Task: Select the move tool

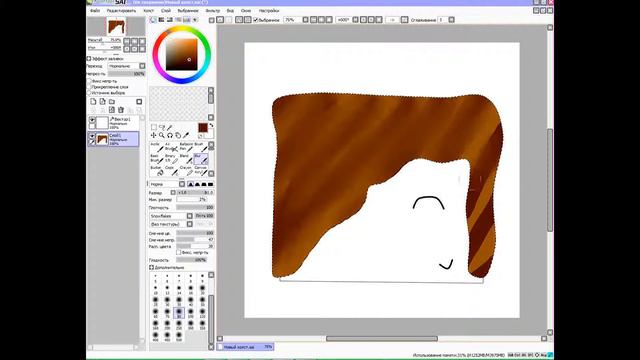Action: click(154, 135)
